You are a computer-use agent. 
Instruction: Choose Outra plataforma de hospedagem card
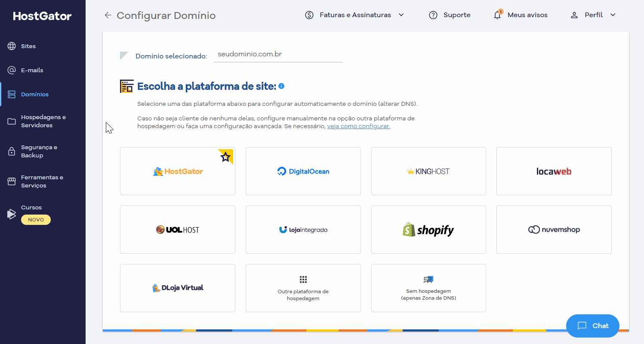pos(303,288)
